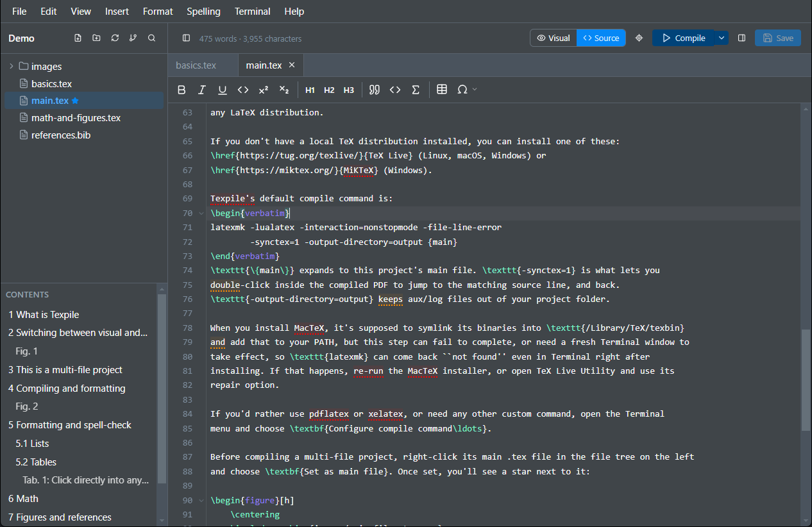Viewport: 812px width, 527px height.
Task: Open the Omega special characters dropdown
Action: pos(466,90)
